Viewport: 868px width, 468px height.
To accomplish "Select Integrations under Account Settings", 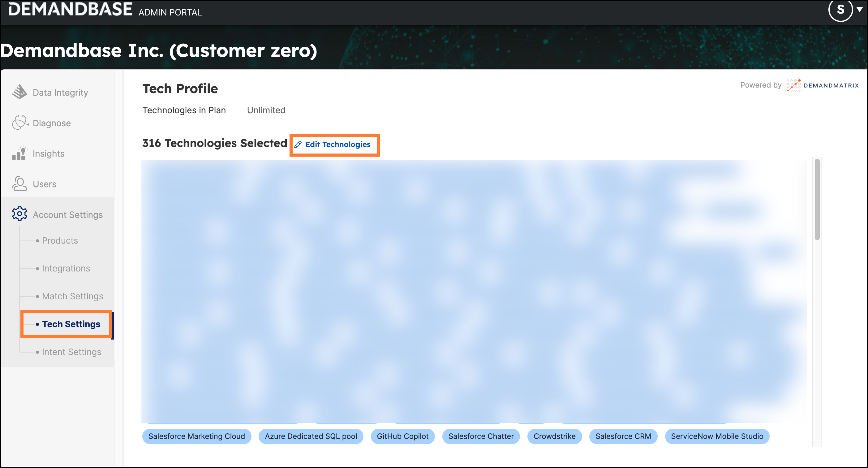I will coord(66,268).
